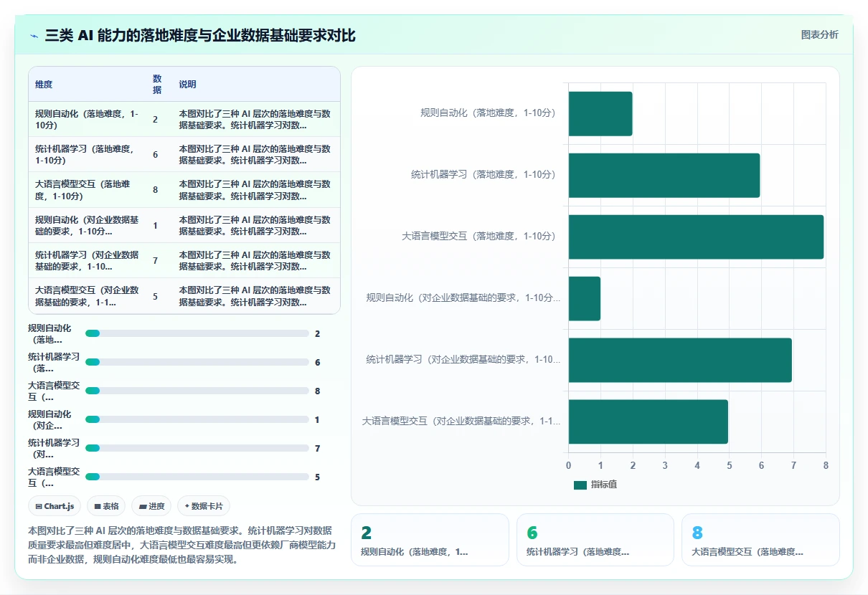This screenshot has height=595, width=868.
Task: Select table cell 统计机器学习（对企业数据基础的要求
Action: [x=88, y=260]
